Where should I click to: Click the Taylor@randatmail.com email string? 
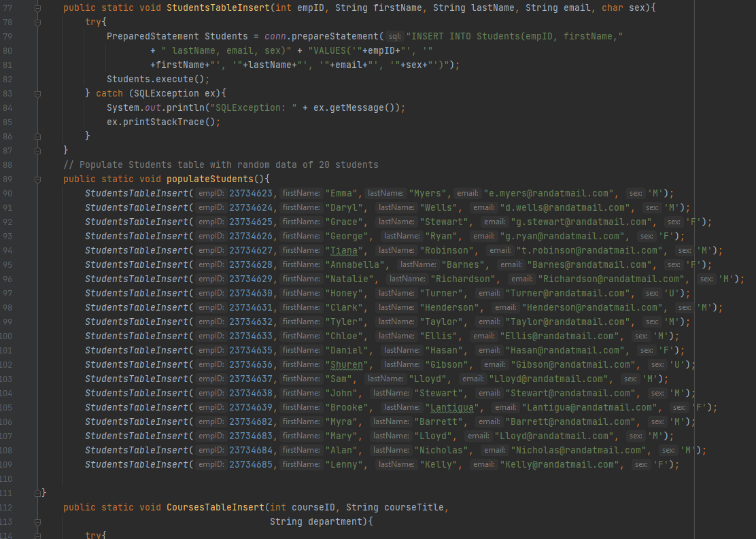568,321
